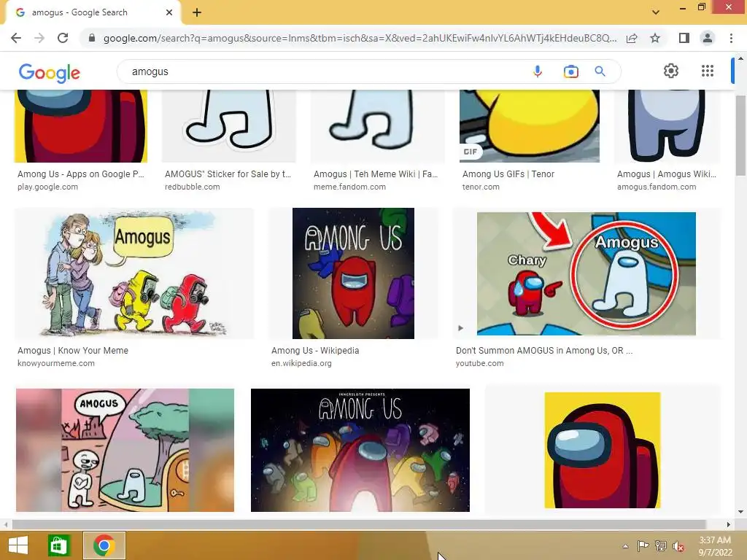The height and width of the screenshot is (560, 747).
Task: Open the Innersloth Among Us banner image
Action: pos(360,450)
